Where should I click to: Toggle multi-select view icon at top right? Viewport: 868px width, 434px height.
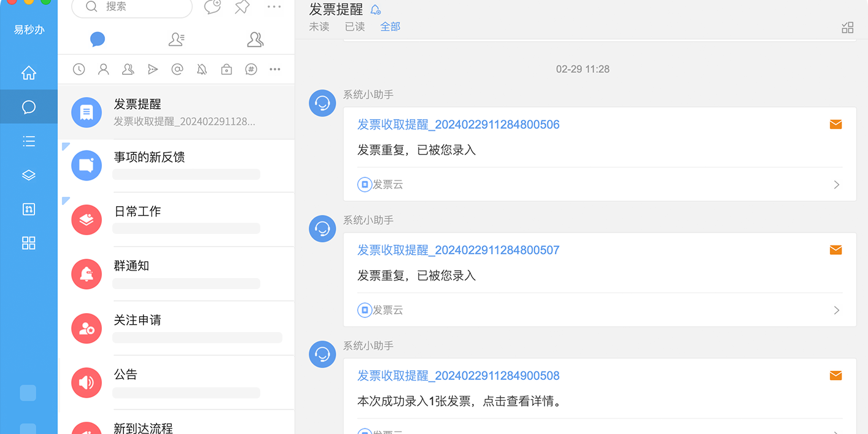(x=848, y=27)
